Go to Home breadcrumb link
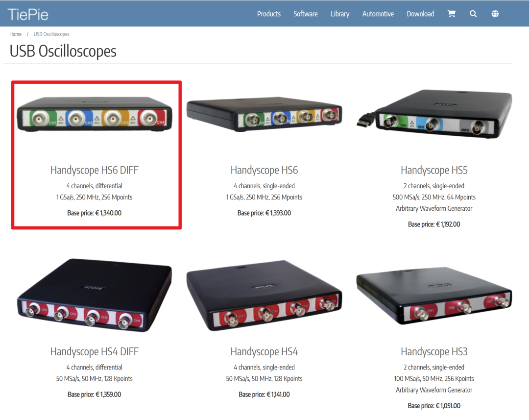This screenshot has width=529, height=420. pos(16,34)
